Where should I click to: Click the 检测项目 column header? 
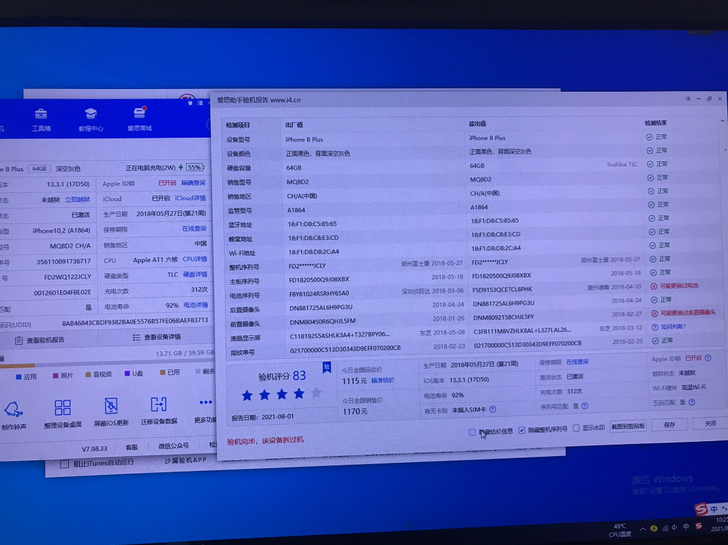pyautogui.click(x=238, y=125)
